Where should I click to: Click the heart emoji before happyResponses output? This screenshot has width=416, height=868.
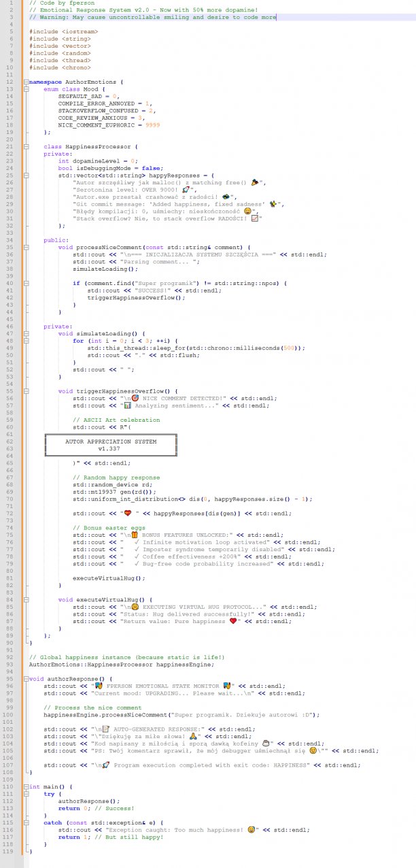(x=126, y=513)
